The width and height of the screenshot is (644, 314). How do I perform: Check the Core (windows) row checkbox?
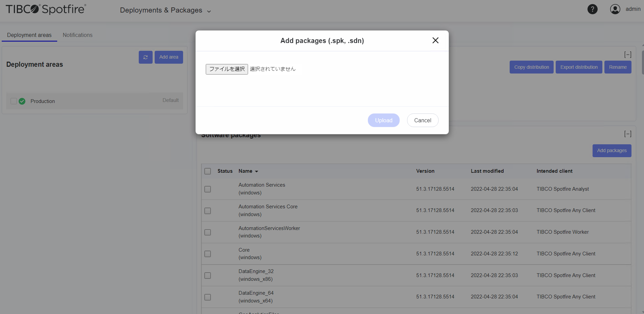pos(208,254)
